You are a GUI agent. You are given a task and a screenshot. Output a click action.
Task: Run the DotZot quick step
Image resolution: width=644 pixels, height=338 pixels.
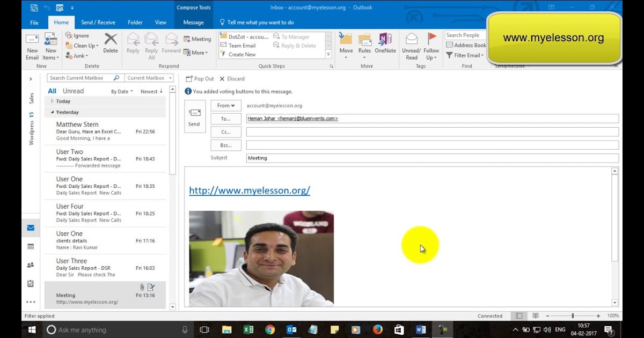click(x=244, y=37)
